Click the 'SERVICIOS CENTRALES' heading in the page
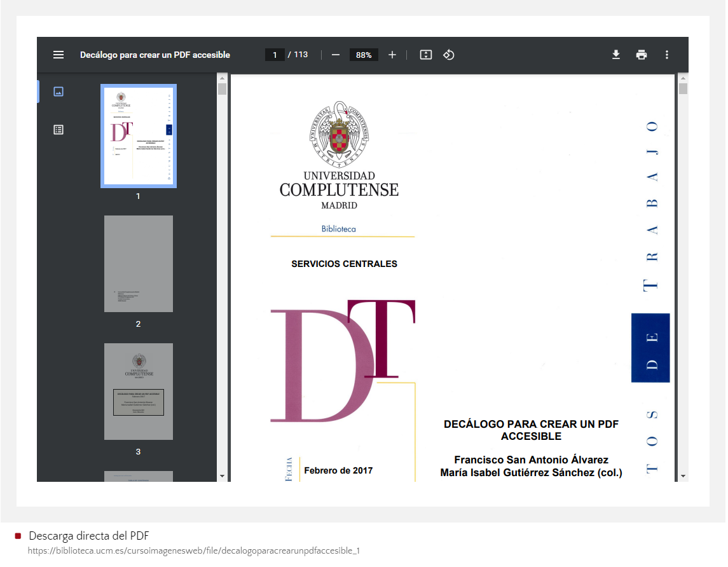The image size is (728, 567). coord(344,264)
